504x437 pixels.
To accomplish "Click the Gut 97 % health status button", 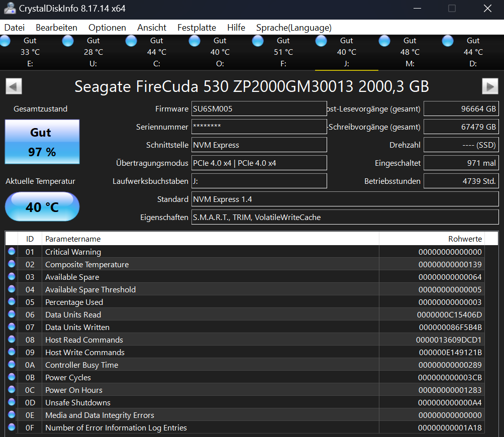I will point(42,142).
